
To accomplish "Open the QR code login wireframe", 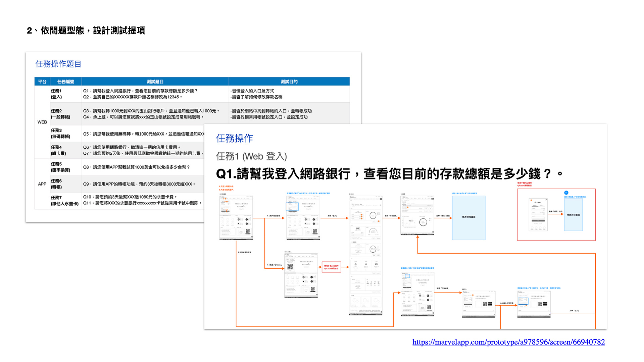I will (301, 275).
